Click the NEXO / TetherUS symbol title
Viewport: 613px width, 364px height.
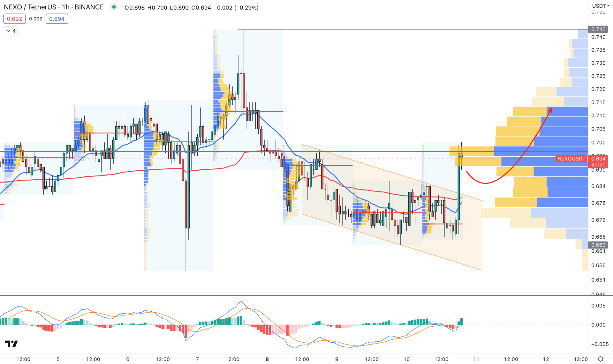[x=54, y=7]
